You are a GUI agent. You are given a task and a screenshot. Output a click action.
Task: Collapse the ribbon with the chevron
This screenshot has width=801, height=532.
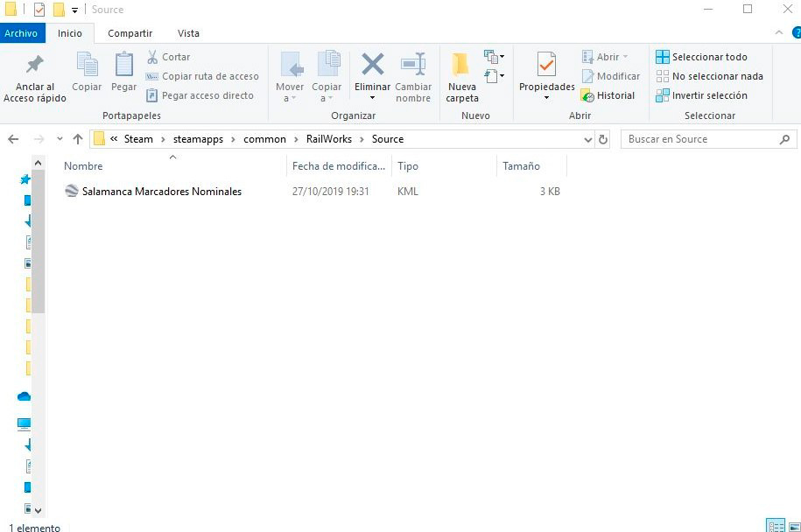[x=778, y=32]
